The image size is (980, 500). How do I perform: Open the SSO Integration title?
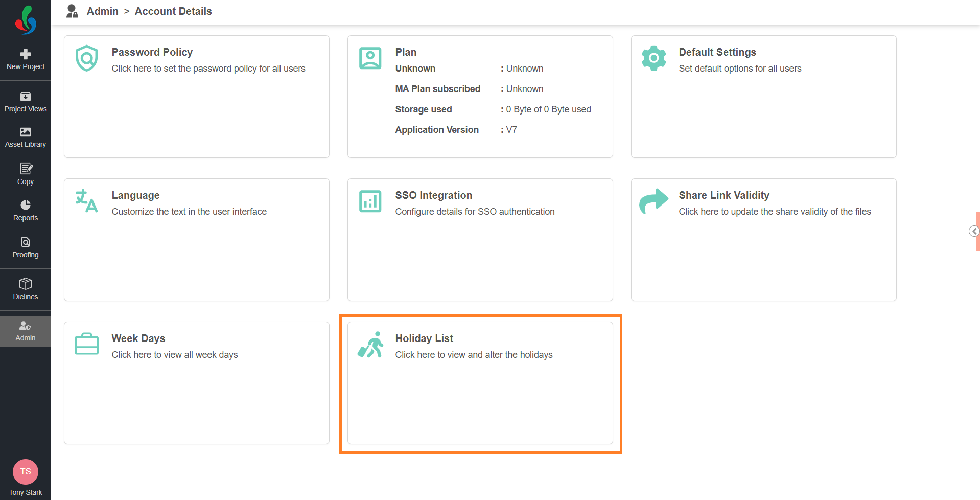point(434,195)
